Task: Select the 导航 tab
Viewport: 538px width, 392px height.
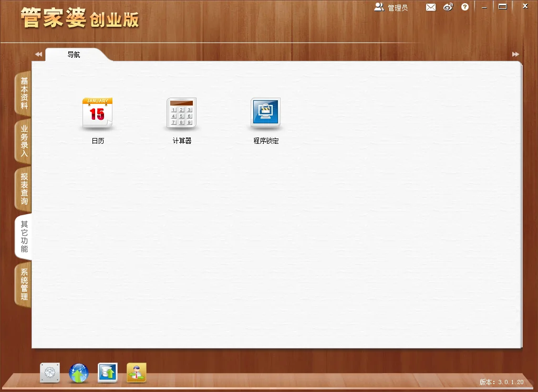Action: click(x=74, y=55)
